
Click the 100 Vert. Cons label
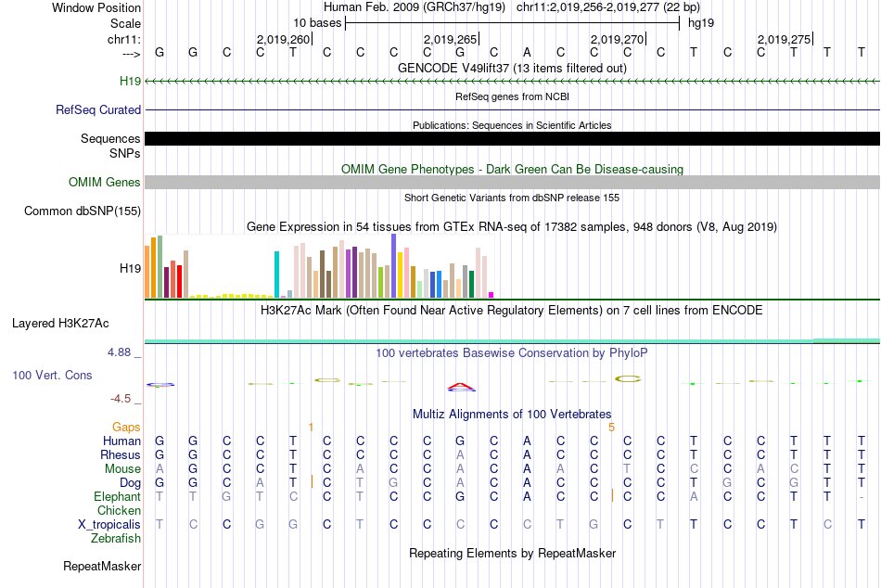[x=52, y=375]
